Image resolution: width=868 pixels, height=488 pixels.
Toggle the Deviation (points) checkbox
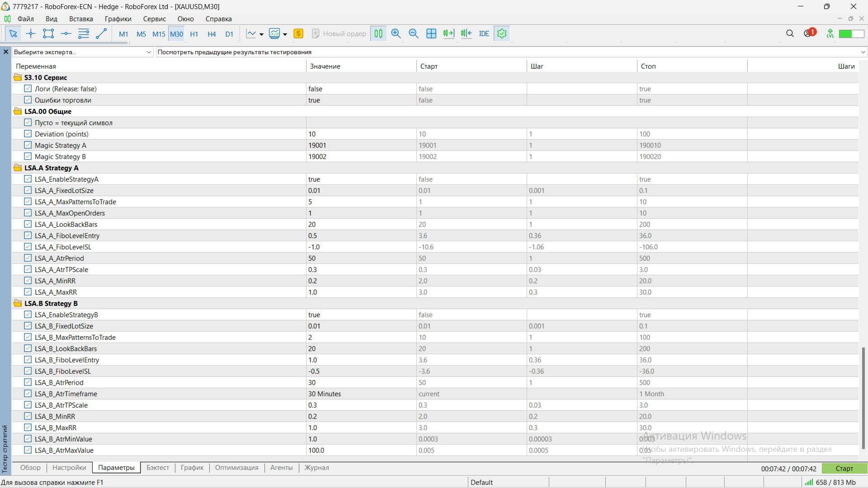coord(28,134)
